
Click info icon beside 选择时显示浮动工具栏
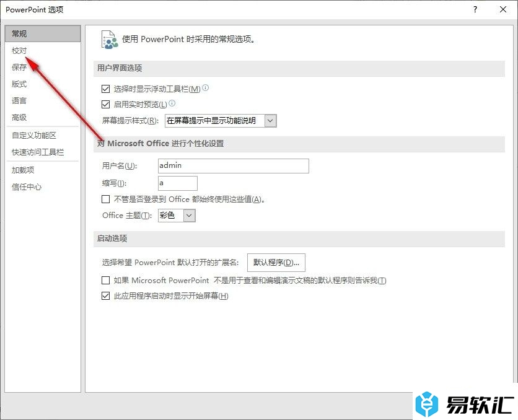[206, 88]
